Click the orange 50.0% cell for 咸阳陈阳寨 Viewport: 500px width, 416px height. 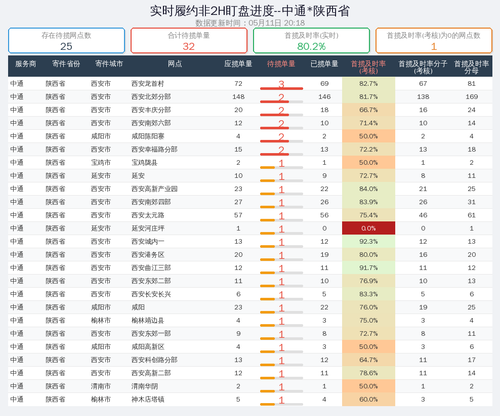click(x=368, y=136)
